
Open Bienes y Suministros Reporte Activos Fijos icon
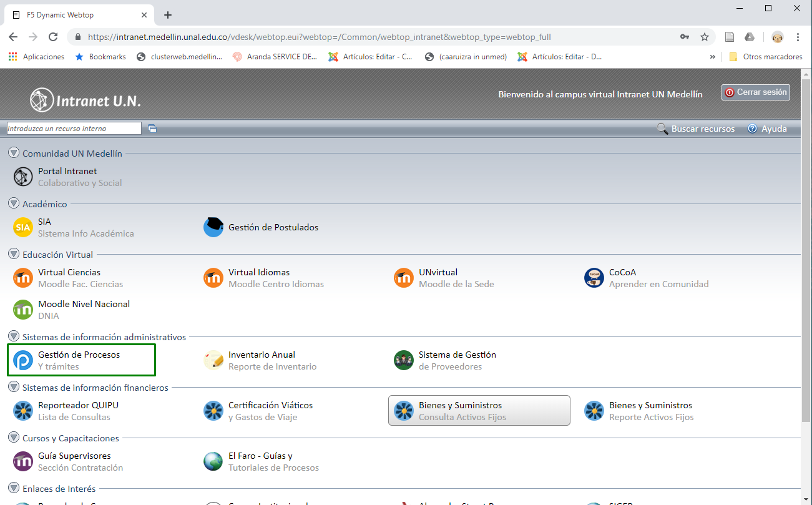[594, 411]
